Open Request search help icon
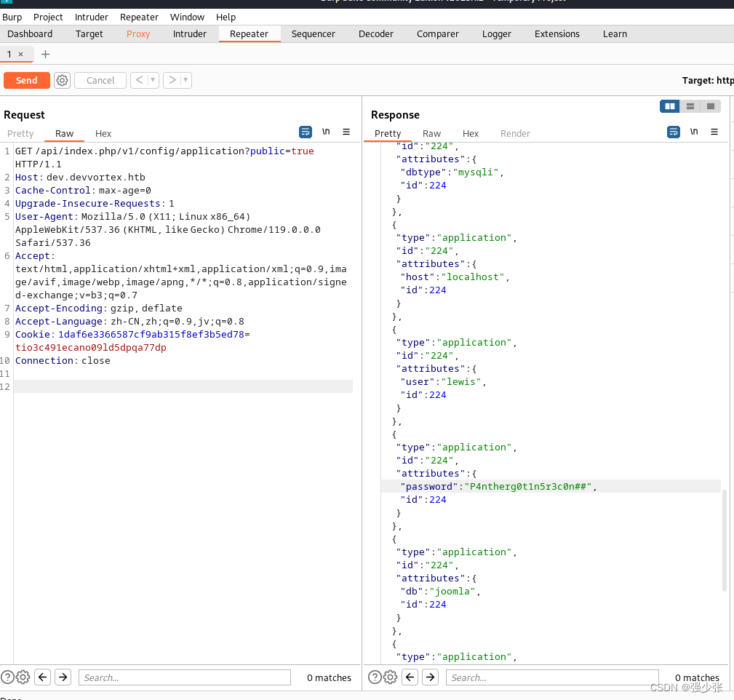This screenshot has width=734, height=700. coord(7,677)
